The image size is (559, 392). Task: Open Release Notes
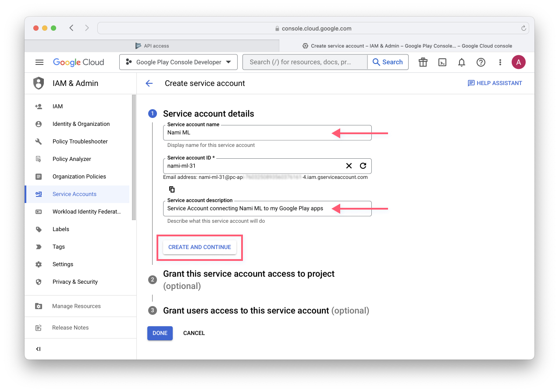click(x=80, y=328)
